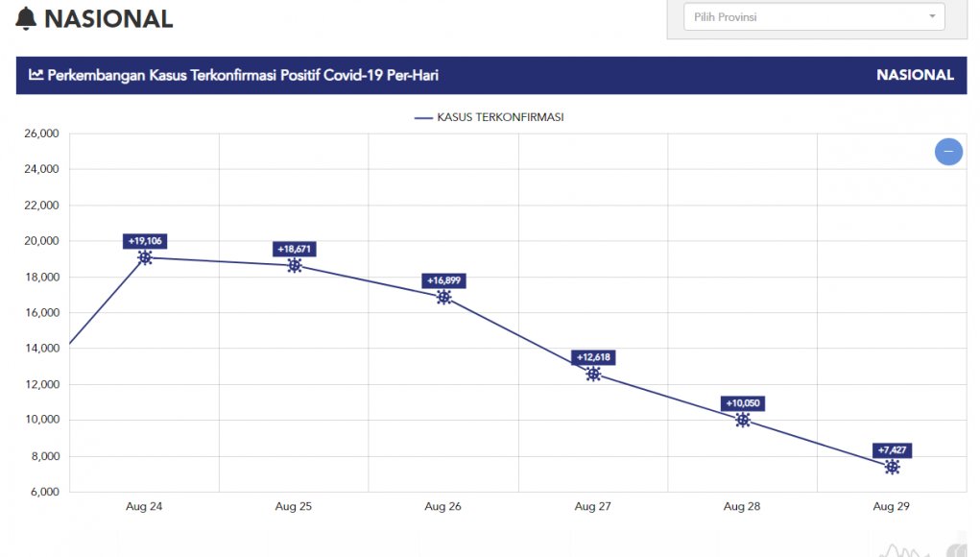Screen dimensions: 980x557
Task: Click the blue round zoom-out button
Action: coord(948,152)
